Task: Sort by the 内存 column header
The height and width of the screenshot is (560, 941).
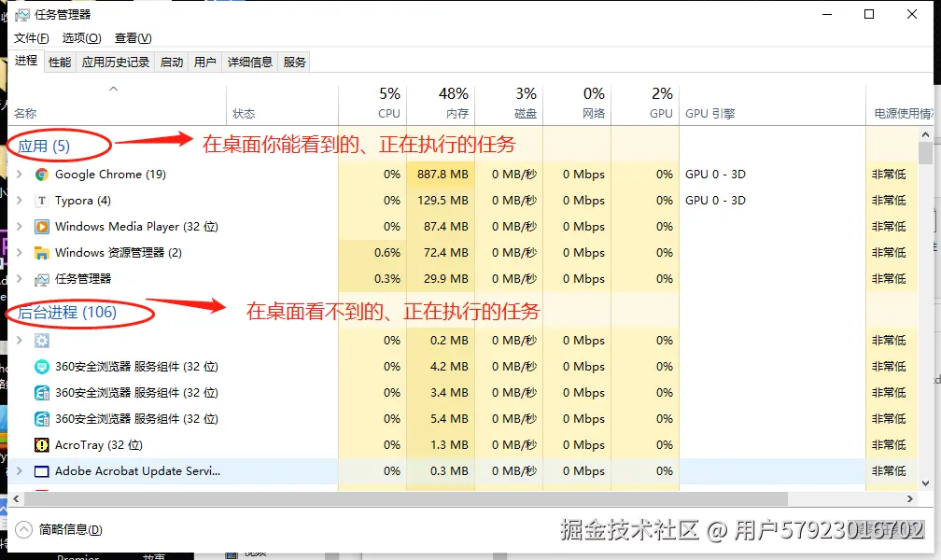Action: tap(441, 105)
